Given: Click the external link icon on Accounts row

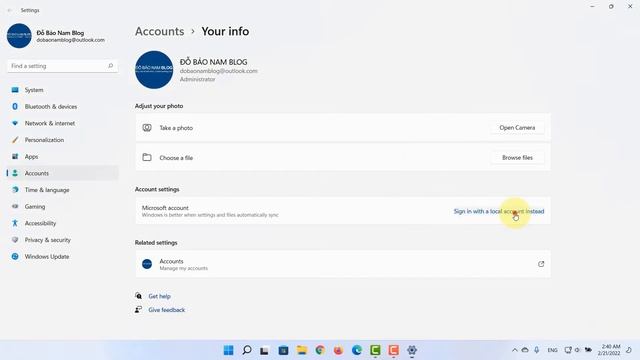Looking at the screenshot, I should tap(541, 264).
